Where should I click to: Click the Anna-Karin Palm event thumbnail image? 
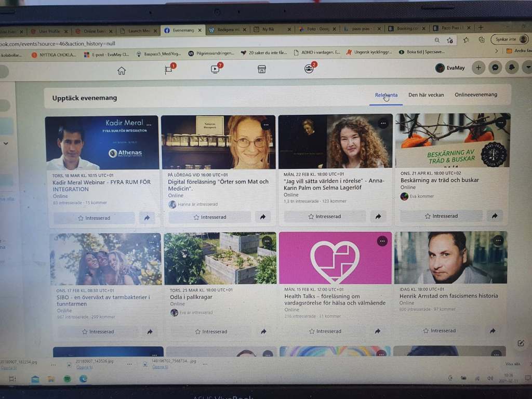(335, 141)
